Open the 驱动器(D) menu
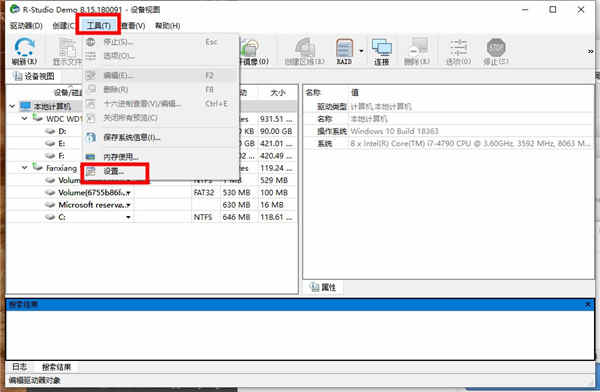The width and height of the screenshot is (600, 392). point(26,26)
